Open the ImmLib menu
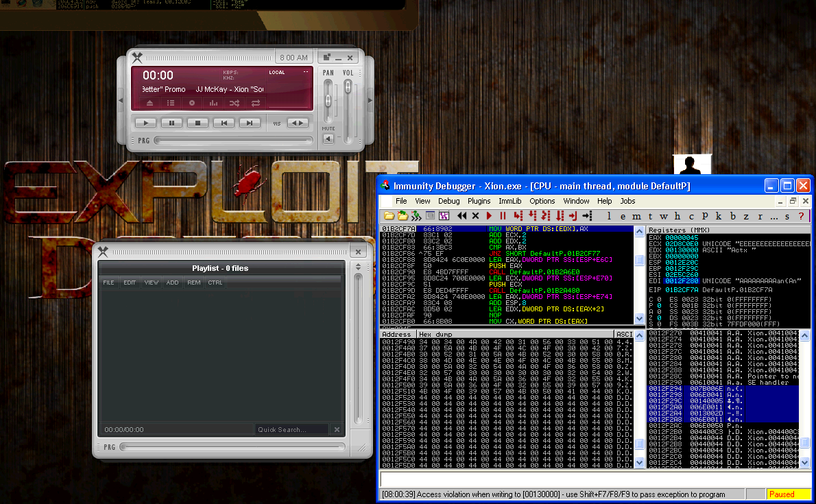The height and width of the screenshot is (504, 816). [x=510, y=201]
